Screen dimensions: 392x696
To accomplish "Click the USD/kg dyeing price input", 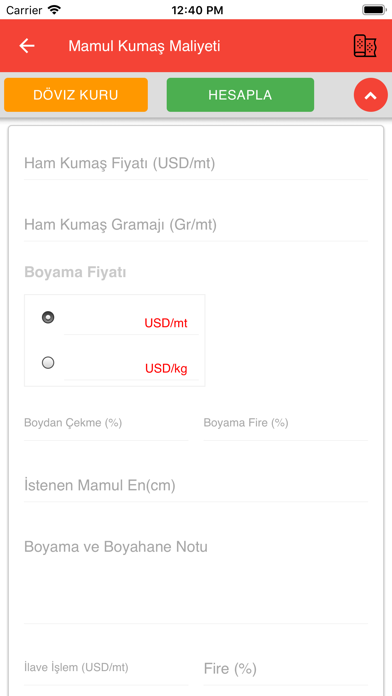I will pos(131,368).
